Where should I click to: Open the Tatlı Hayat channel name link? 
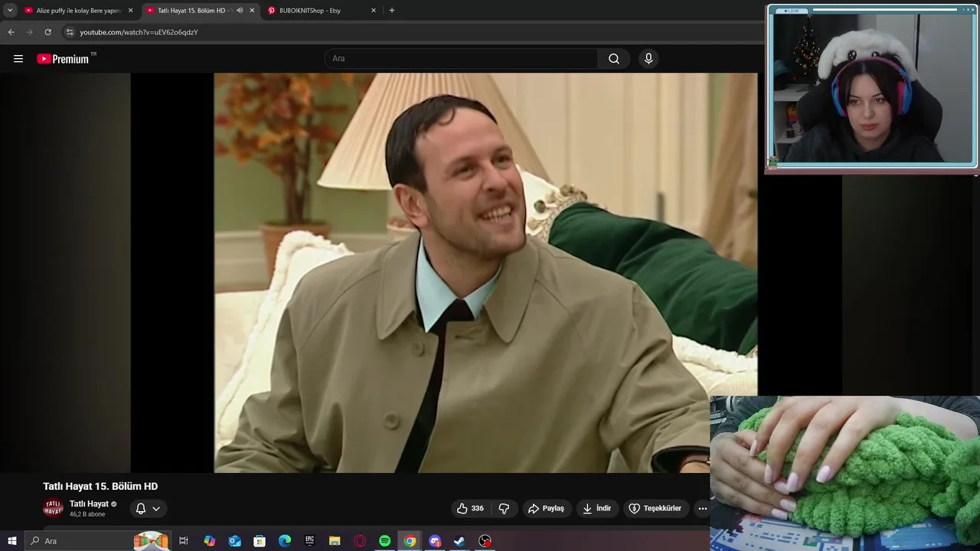point(89,504)
